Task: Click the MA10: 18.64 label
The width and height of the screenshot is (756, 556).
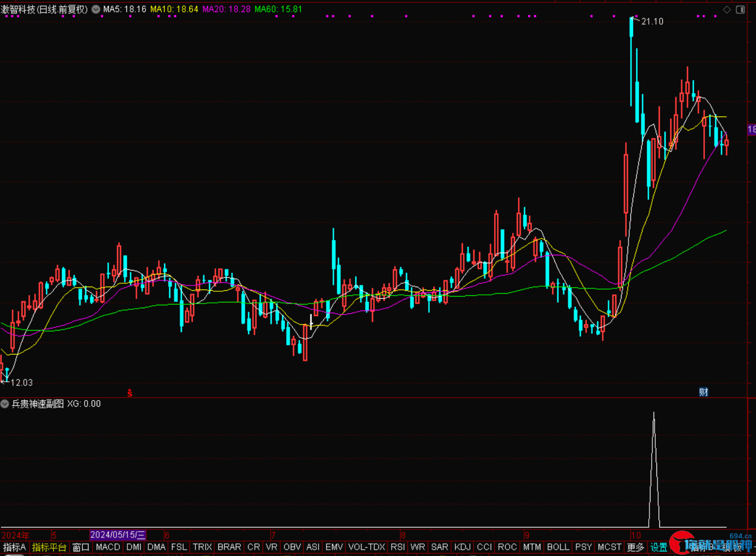Action: coord(174,9)
